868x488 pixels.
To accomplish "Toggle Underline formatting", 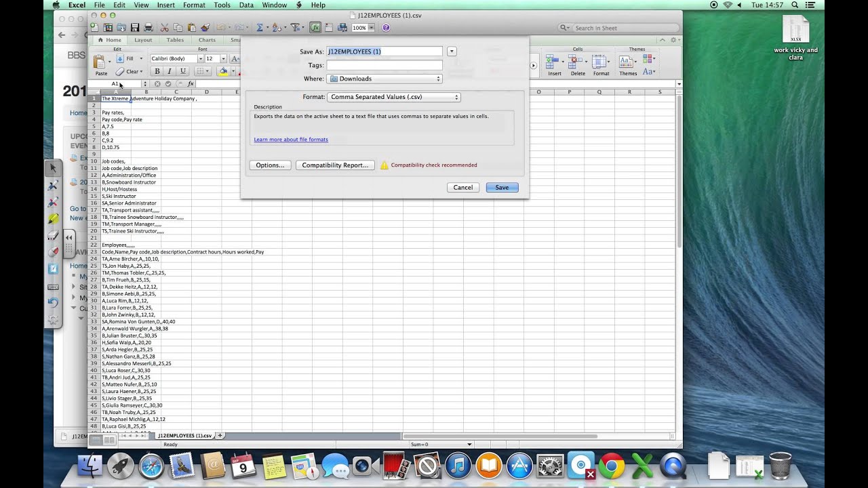I will pyautogui.click(x=182, y=71).
